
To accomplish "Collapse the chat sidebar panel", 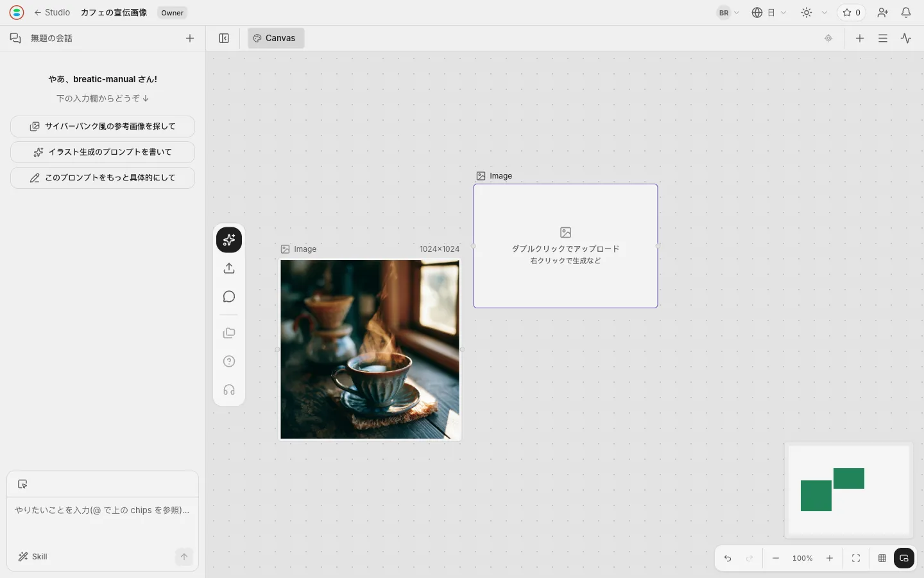I will point(224,38).
